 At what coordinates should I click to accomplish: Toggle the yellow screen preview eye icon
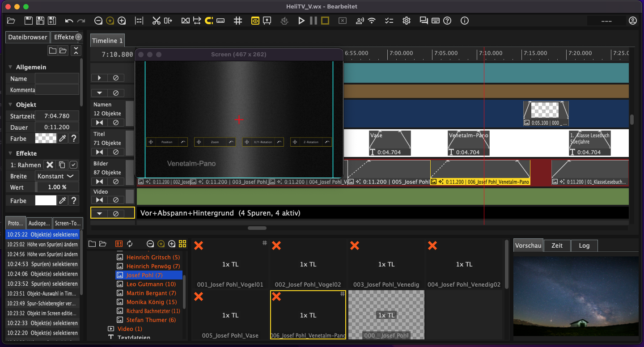pyautogui.click(x=255, y=21)
